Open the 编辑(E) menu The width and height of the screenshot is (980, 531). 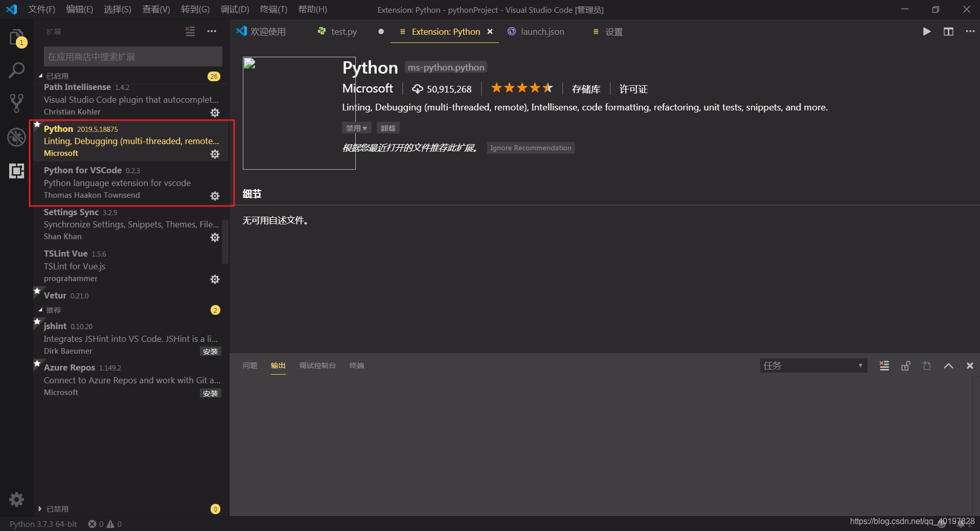80,9
